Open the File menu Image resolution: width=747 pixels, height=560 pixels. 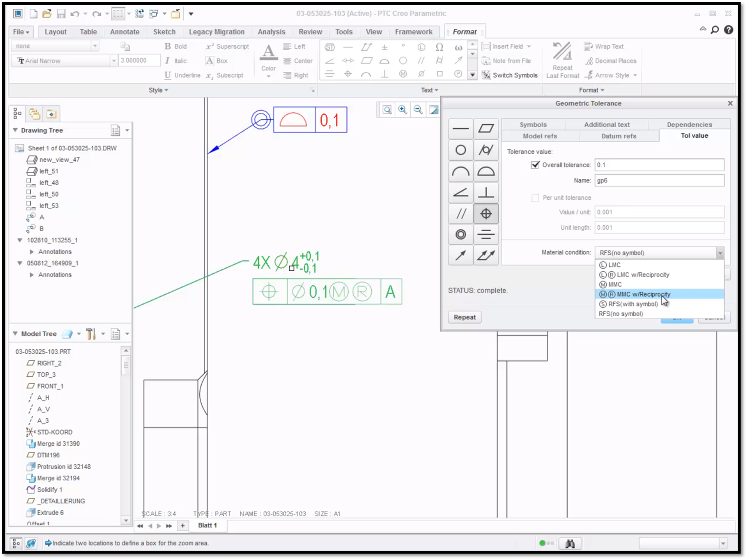tap(21, 32)
